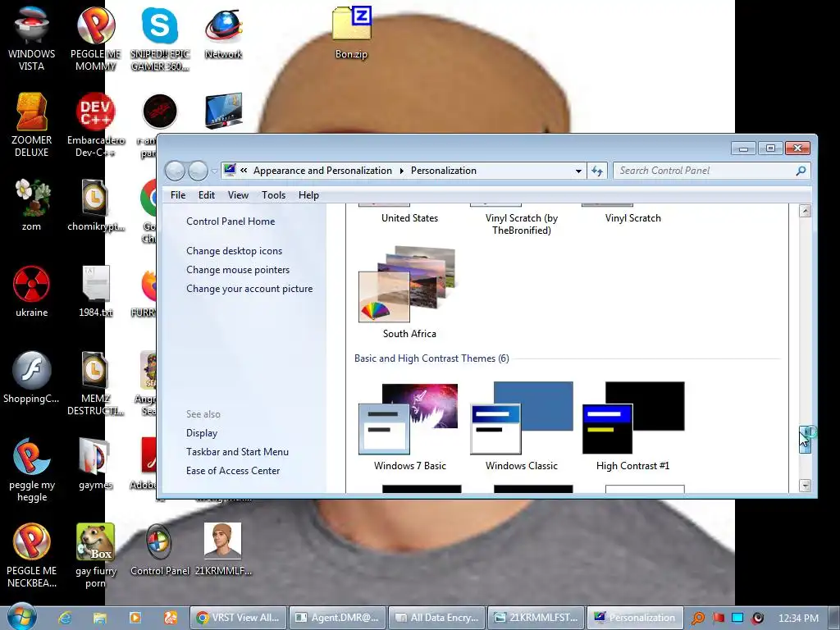Screen dimensions: 840x630
Task: Open the WINDOWS VISTA desktop icon
Action: point(31,38)
